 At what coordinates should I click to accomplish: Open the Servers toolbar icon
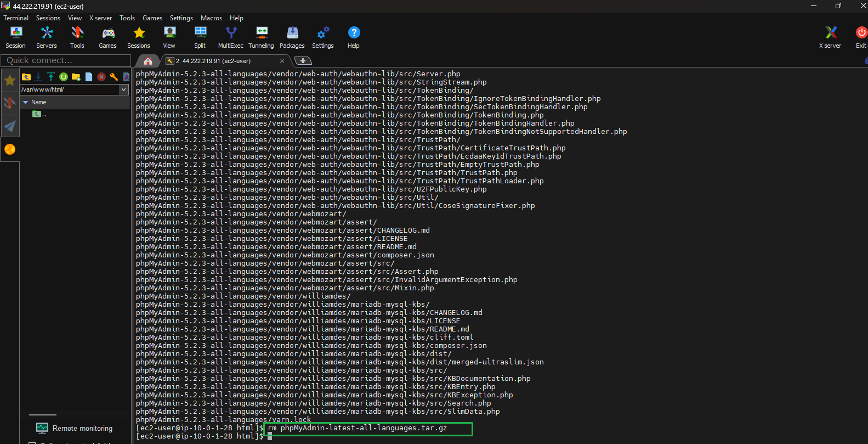(x=47, y=37)
